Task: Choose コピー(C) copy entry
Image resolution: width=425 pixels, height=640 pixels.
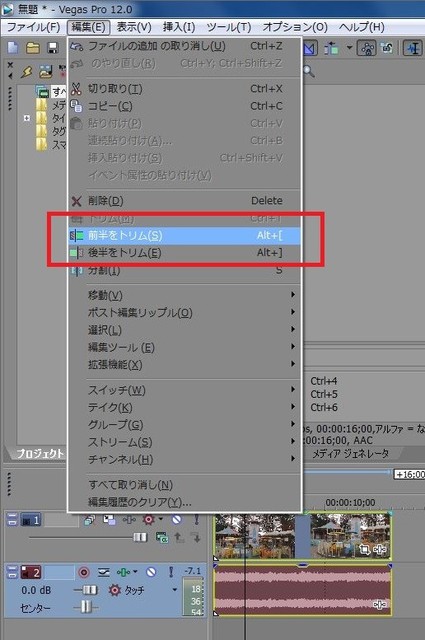Action: (x=185, y=106)
